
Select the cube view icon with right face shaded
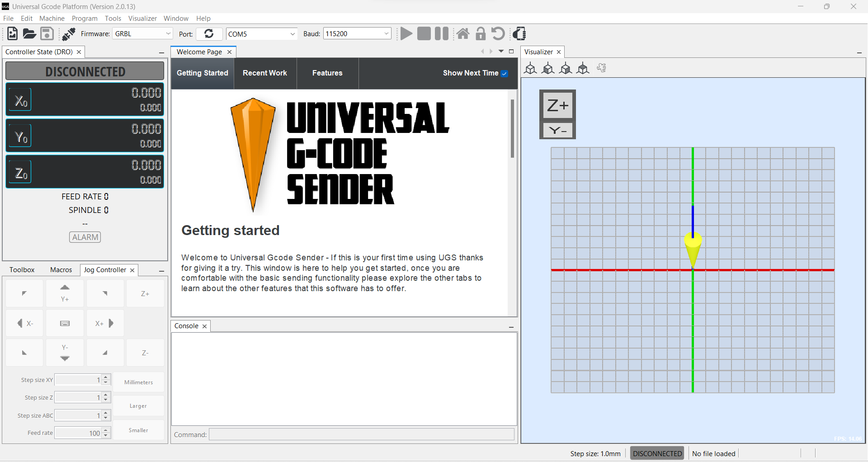click(x=566, y=68)
